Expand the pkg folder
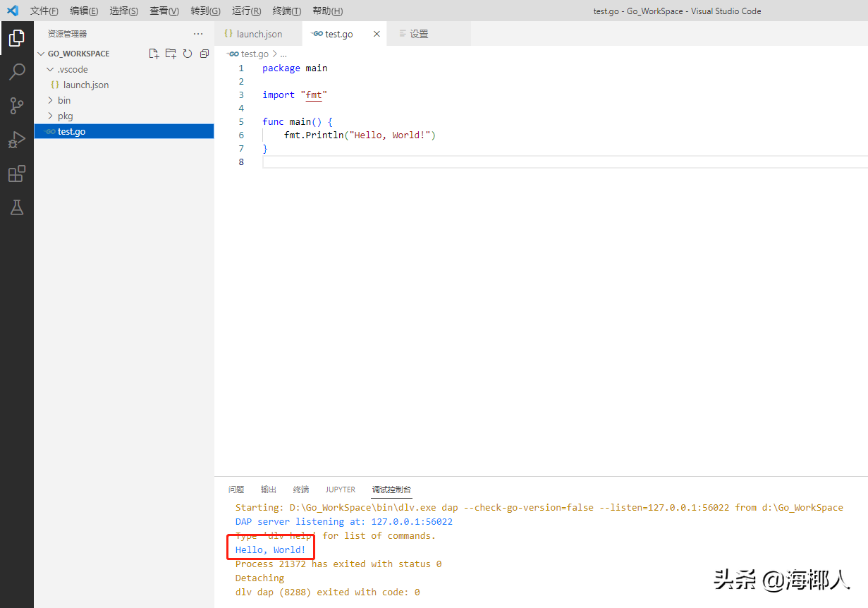Screen dimensions: 868x608 pos(64,115)
